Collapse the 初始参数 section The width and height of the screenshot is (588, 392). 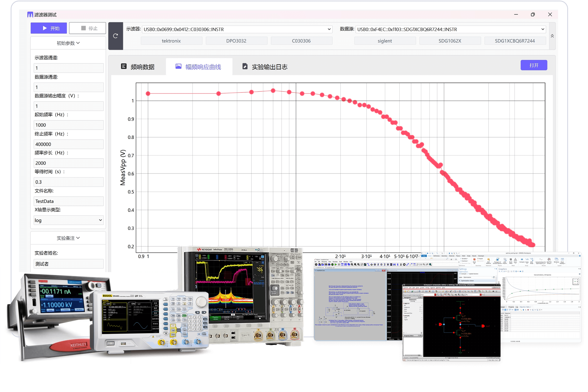pyautogui.click(x=68, y=43)
